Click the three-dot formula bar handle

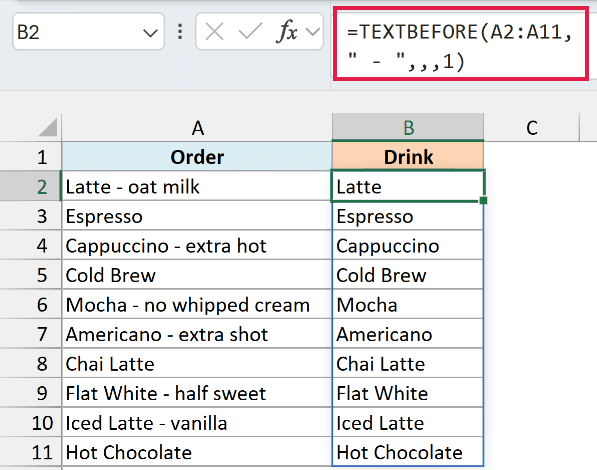pos(180,32)
